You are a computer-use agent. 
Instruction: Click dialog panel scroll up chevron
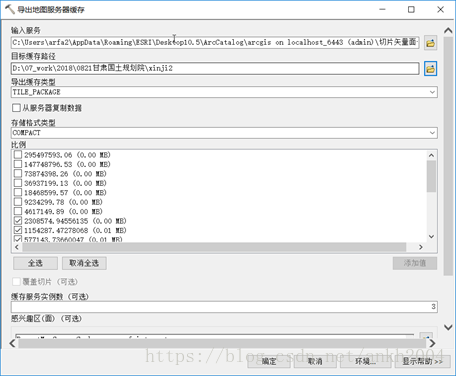click(x=448, y=31)
